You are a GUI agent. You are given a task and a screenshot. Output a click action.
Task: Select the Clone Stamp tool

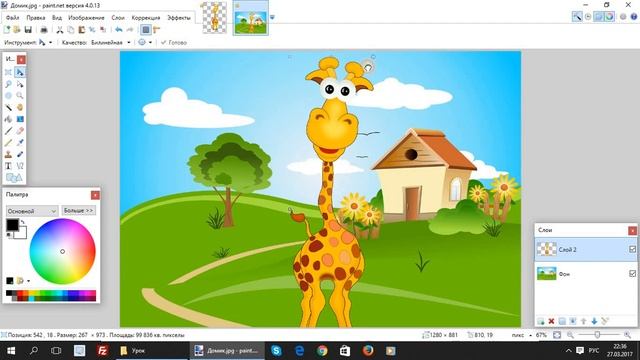(x=8, y=154)
